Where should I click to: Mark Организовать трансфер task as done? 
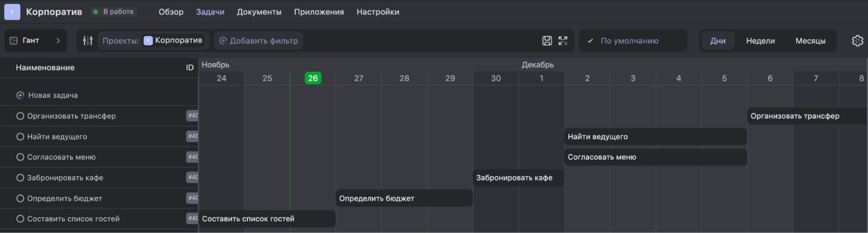pos(20,116)
